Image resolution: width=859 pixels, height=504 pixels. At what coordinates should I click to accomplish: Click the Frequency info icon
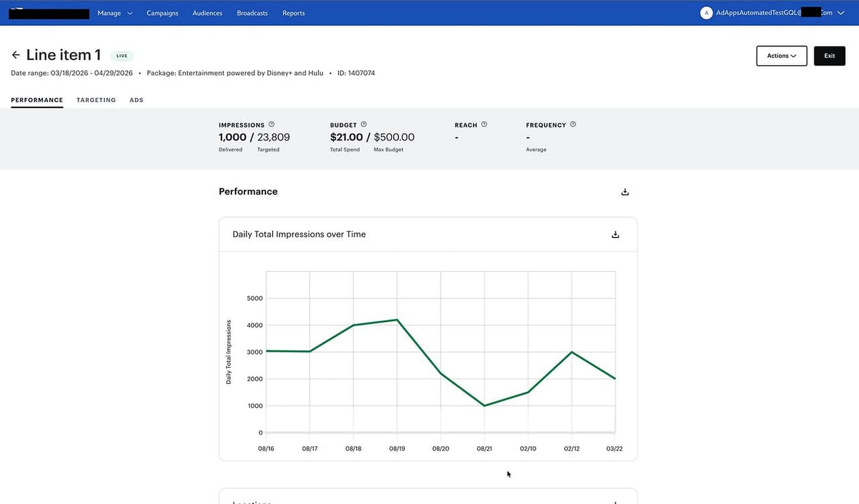[573, 124]
